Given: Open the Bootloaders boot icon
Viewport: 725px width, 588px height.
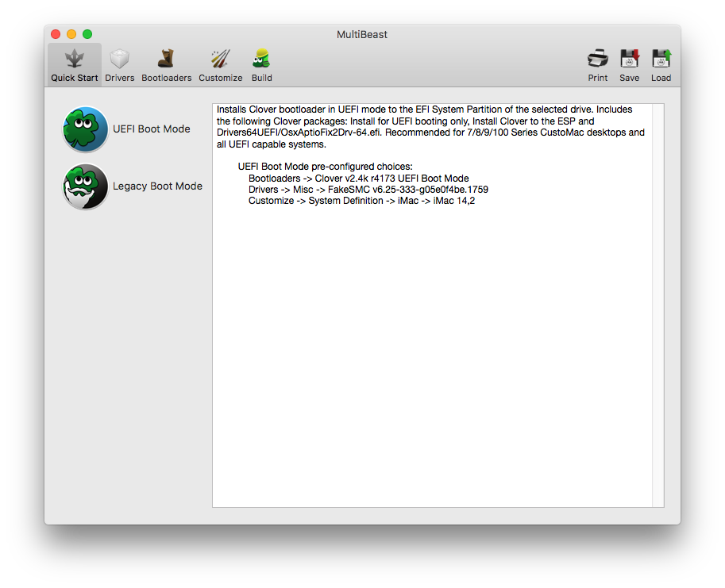Looking at the screenshot, I should [x=166, y=60].
